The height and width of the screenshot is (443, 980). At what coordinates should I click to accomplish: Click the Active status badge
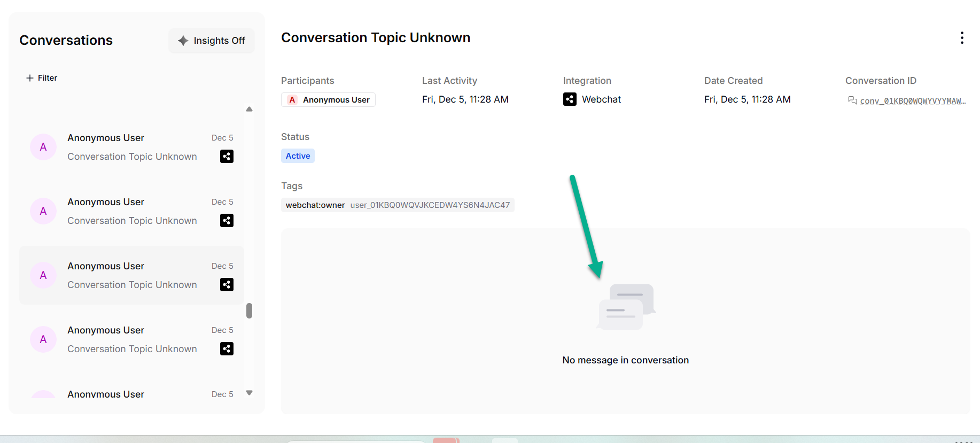298,156
